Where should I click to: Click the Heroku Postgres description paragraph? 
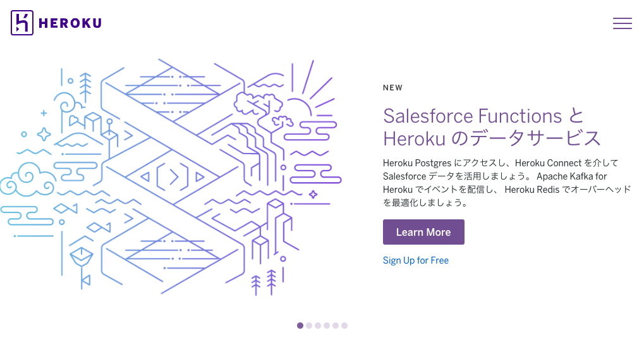[506, 183]
